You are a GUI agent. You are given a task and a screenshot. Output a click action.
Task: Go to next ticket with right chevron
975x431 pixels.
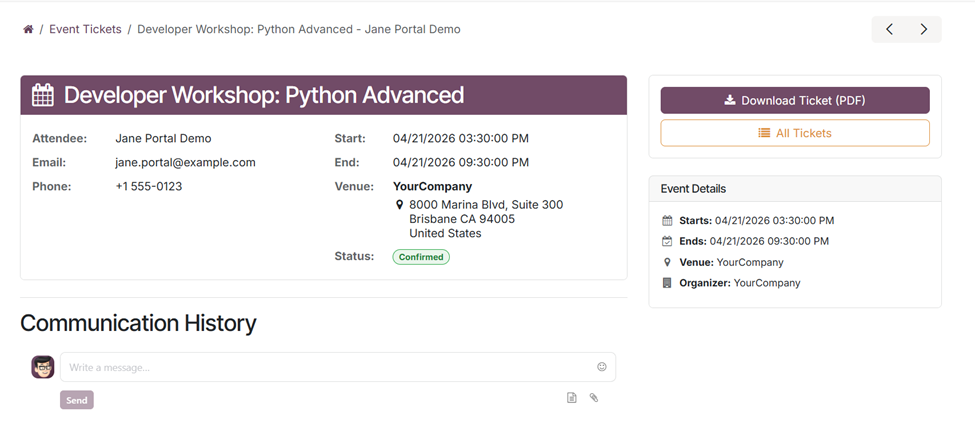pyautogui.click(x=924, y=30)
